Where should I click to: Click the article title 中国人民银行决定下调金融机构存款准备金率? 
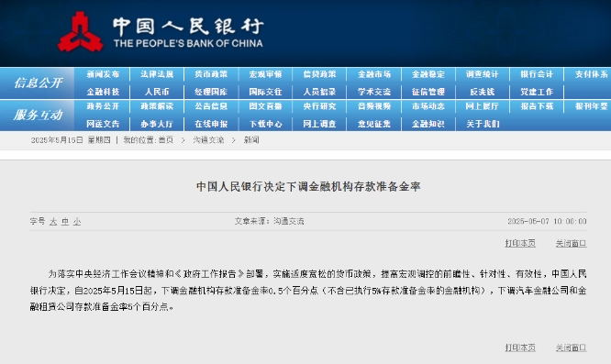coord(308,186)
